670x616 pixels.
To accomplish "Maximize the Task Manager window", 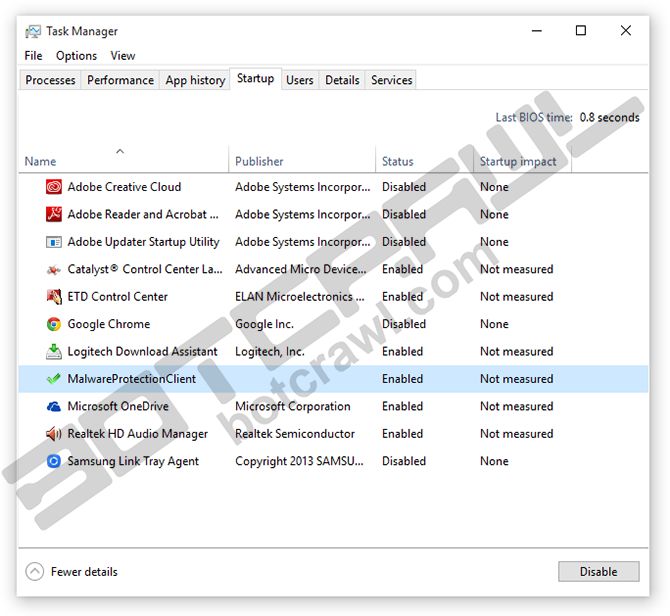I will click(x=581, y=31).
